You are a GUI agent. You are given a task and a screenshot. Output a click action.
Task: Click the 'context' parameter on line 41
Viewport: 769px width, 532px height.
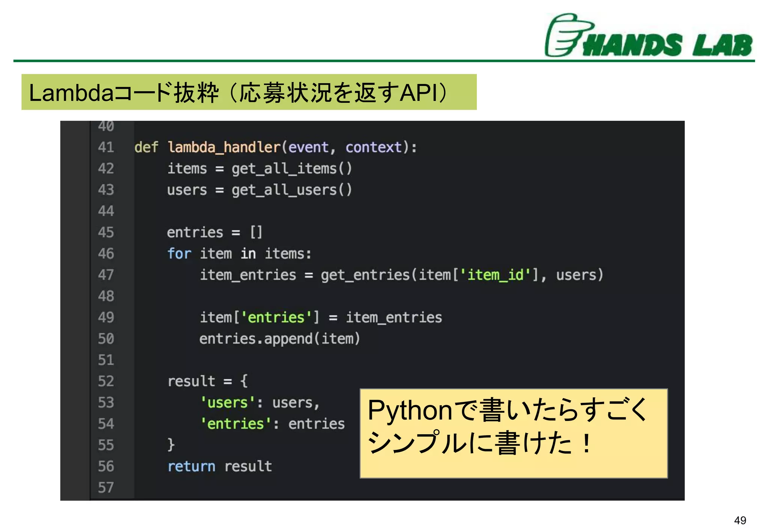pyautogui.click(x=374, y=147)
